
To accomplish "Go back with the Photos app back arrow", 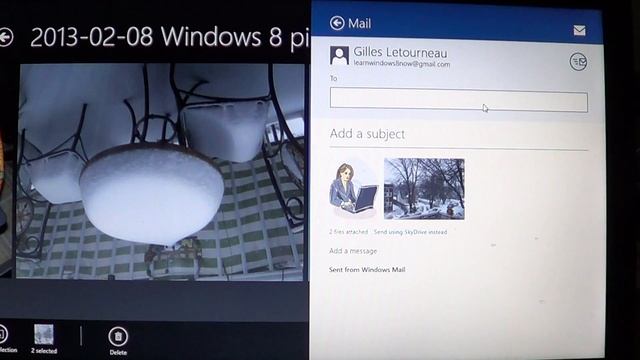I will [6, 38].
